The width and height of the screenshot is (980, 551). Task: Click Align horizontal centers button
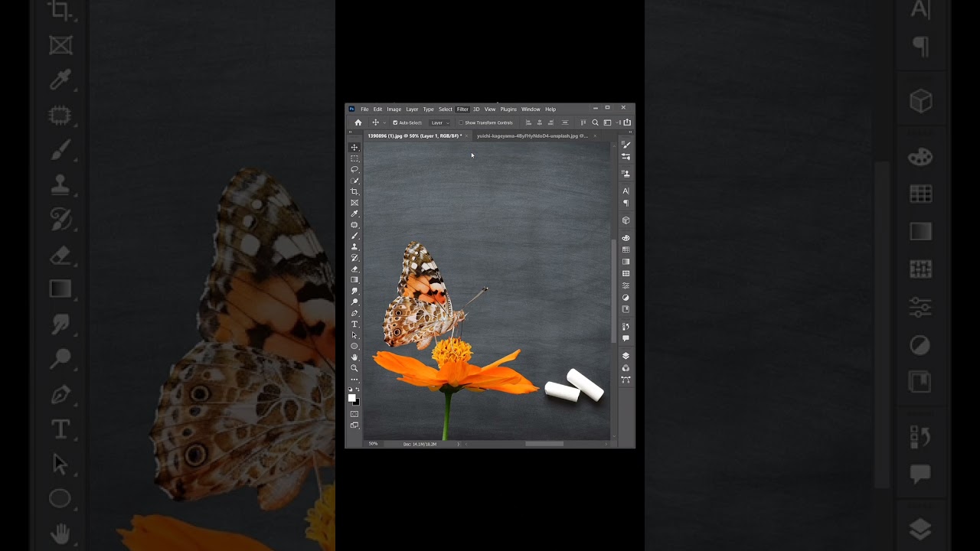tap(539, 122)
